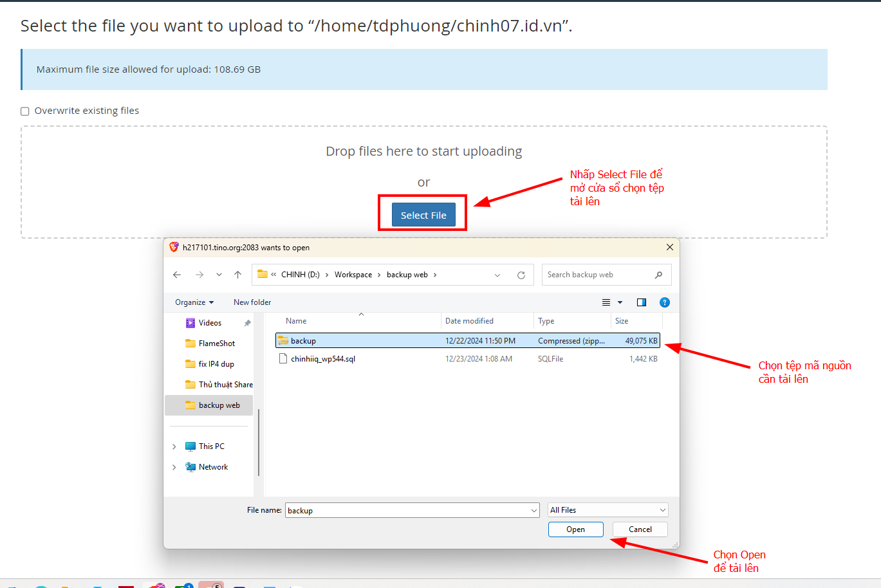Click the Open button in file dialog
The image size is (881, 588).
point(575,529)
